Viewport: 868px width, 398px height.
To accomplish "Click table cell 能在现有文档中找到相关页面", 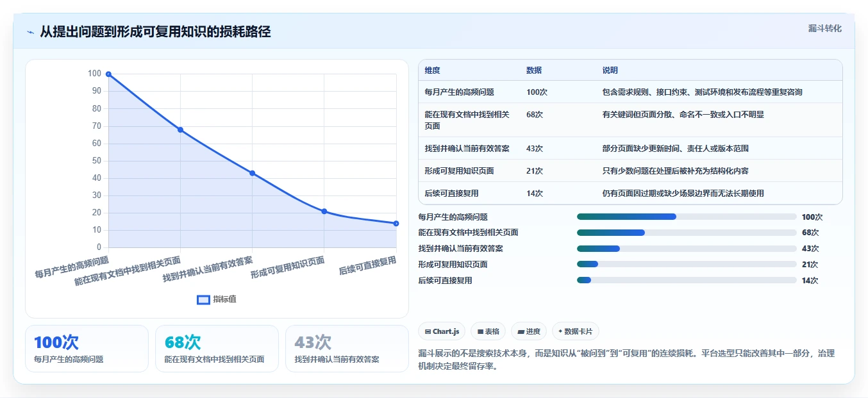I will [467, 120].
